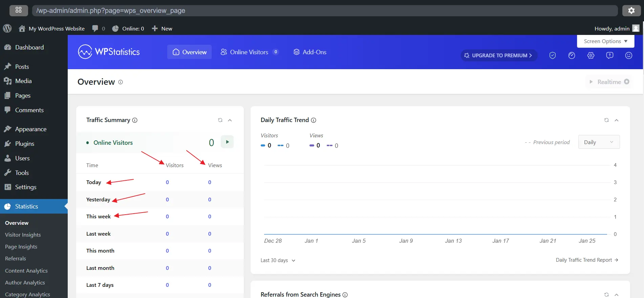The height and width of the screenshot is (298, 644).
Task: Open Users in sidebar
Action: click(x=34, y=158)
